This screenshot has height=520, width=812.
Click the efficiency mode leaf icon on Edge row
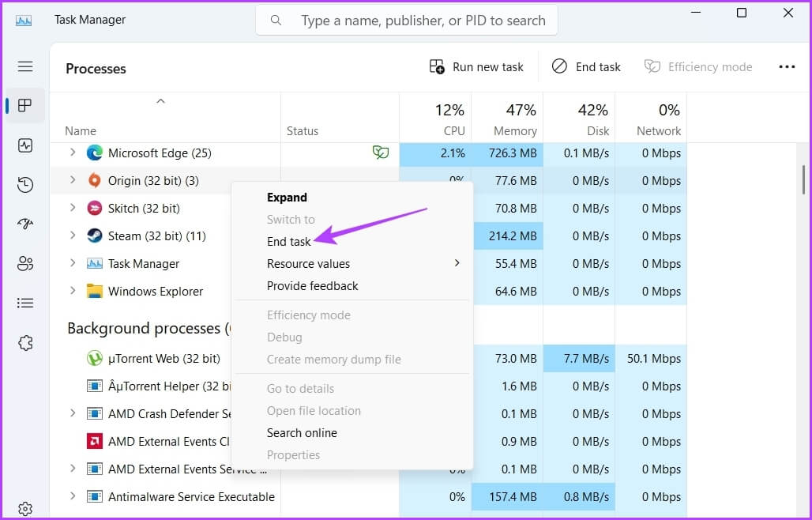(x=381, y=153)
